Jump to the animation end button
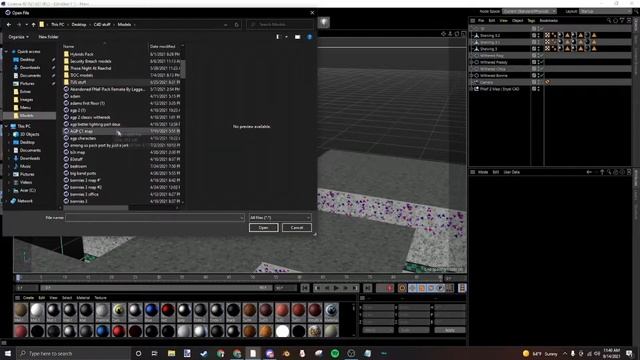 (367, 288)
